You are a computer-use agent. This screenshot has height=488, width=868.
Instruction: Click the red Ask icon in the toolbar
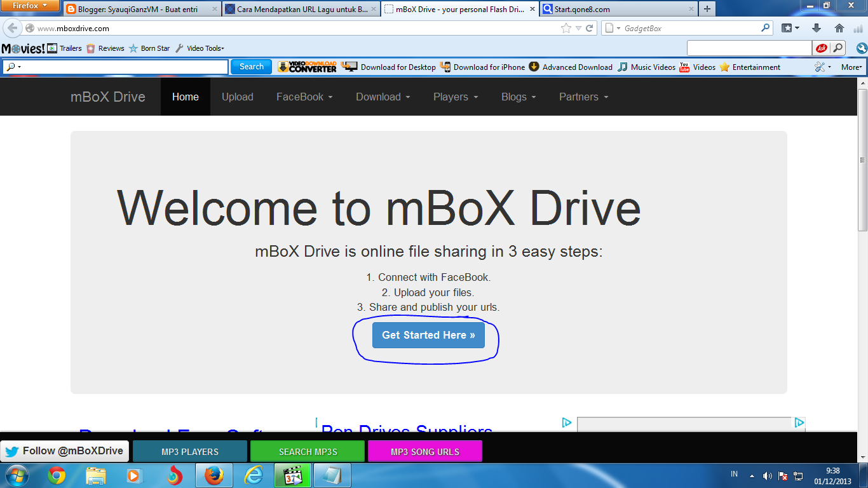point(821,48)
